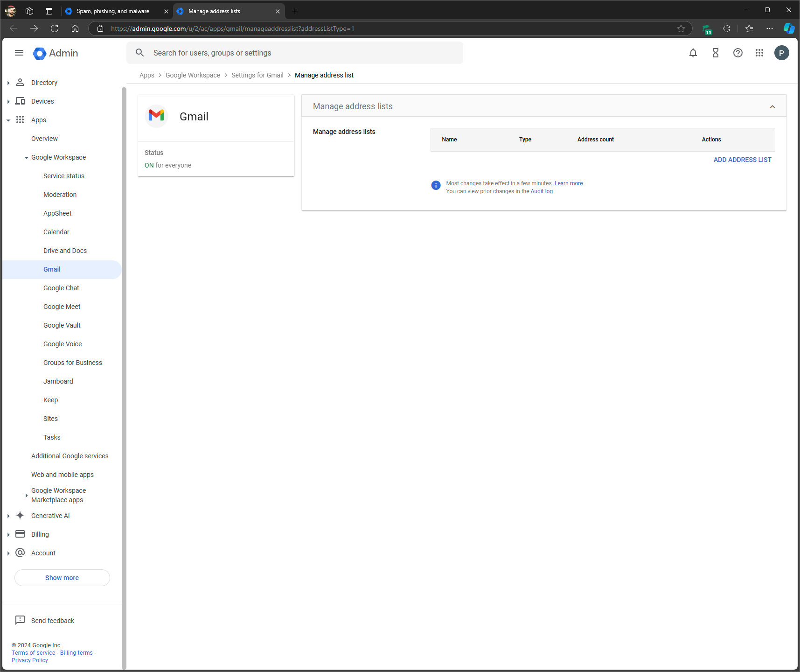Click the Show more button
The width and height of the screenshot is (800, 672).
point(62,578)
